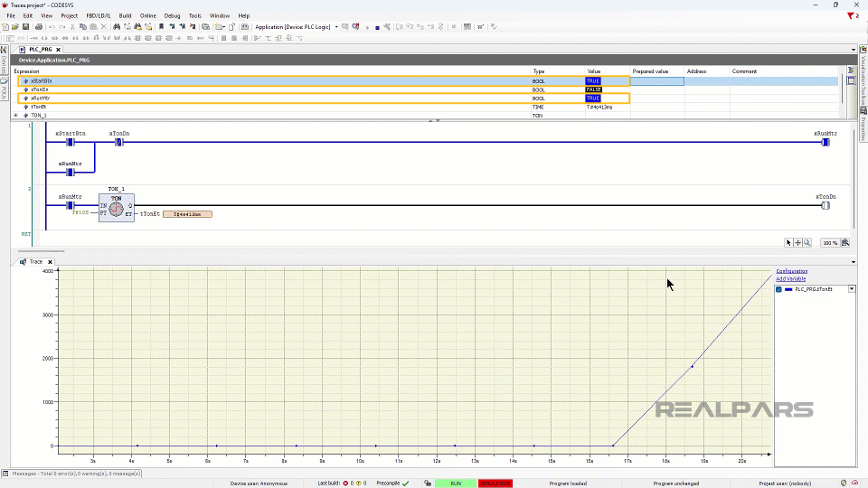Open the 100 % zoom level box
This screenshot has width=868, height=488.
829,243
